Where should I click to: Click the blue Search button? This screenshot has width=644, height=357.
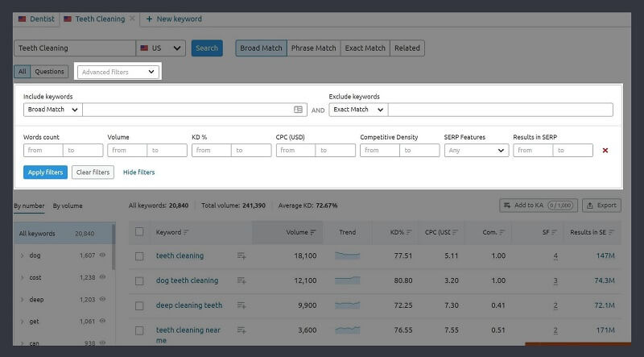pos(207,48)
